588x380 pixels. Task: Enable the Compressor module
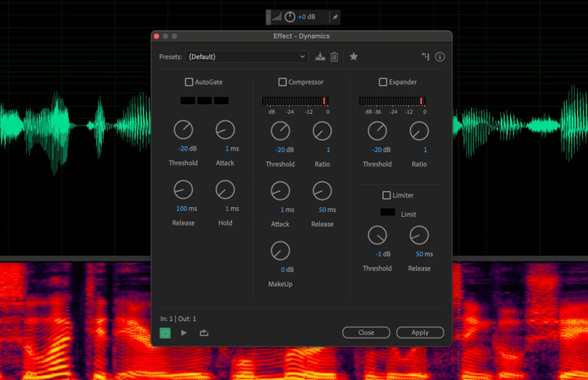coord(282,82)
